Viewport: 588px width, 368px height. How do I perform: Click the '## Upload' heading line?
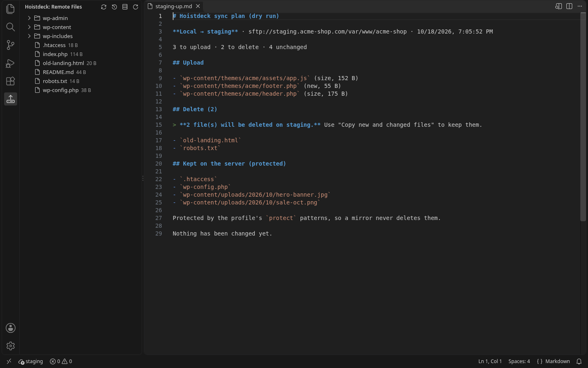tap(188, 63)
